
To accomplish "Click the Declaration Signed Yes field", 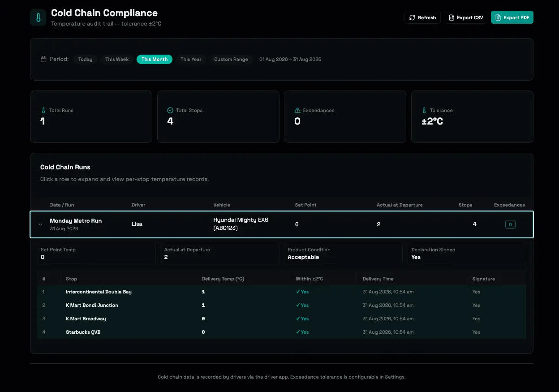I will 467,254.
